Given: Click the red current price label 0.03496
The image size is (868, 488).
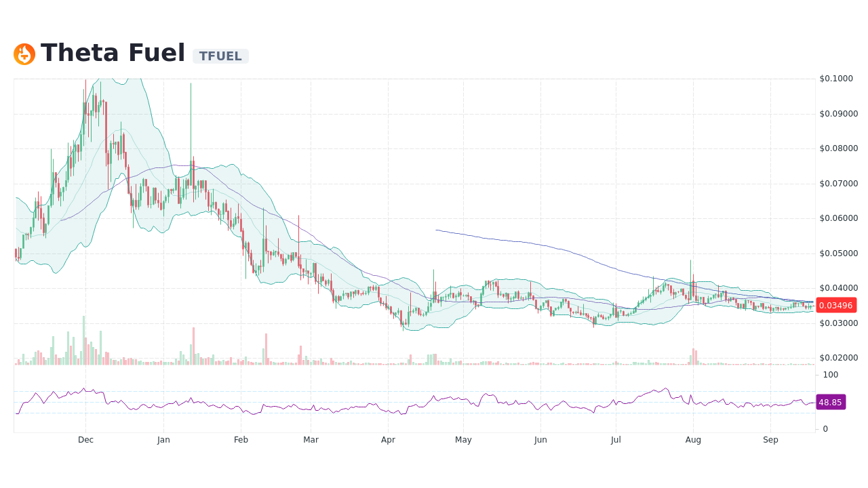Looking at the screenshot, I should point(835,305).
